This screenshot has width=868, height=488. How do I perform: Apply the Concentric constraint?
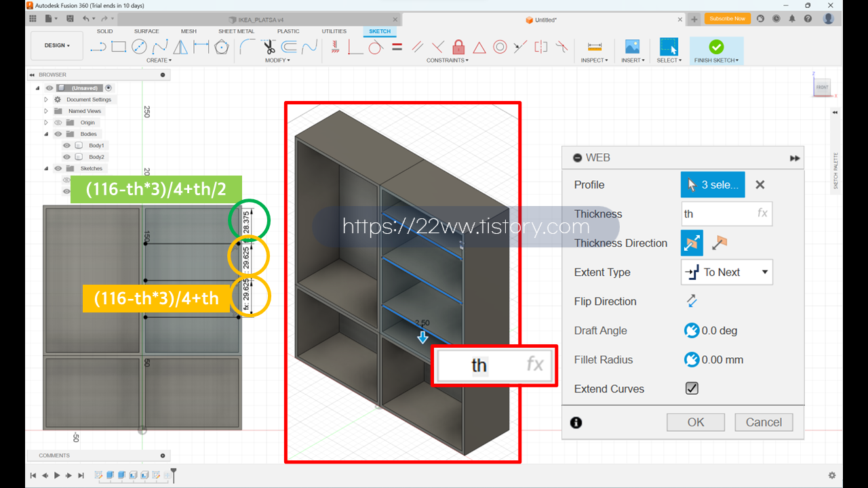point(500,47)
